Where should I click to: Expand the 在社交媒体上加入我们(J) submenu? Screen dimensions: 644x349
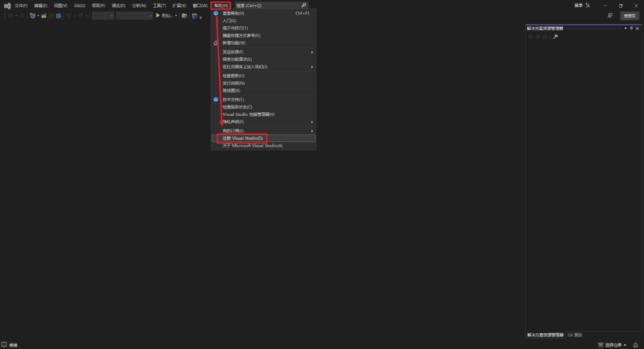312,67
